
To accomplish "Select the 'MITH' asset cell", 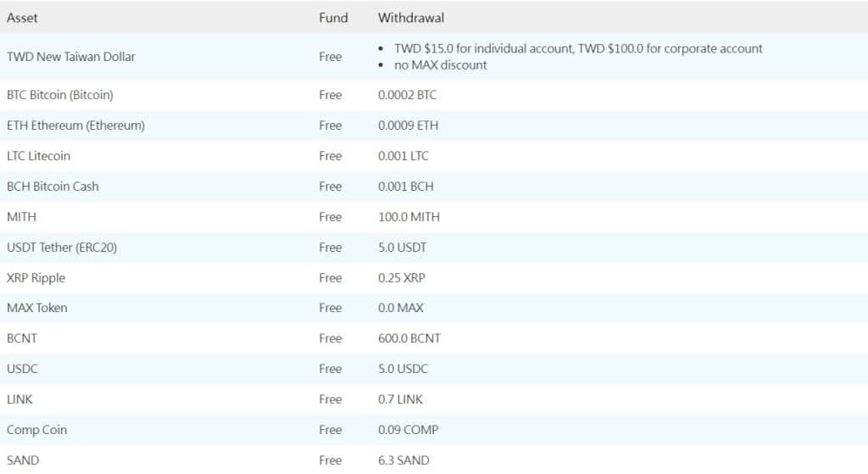I will pyautogui.click(x=21, y=216).
